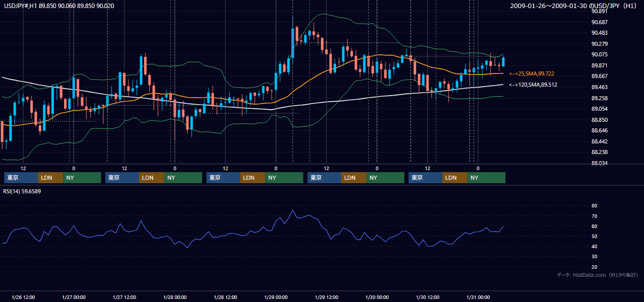Jump to the 1/30 00:00 date marker
The height and width of the screenshot is (302, 644).
pyautogui.click(x=377, y=297)
